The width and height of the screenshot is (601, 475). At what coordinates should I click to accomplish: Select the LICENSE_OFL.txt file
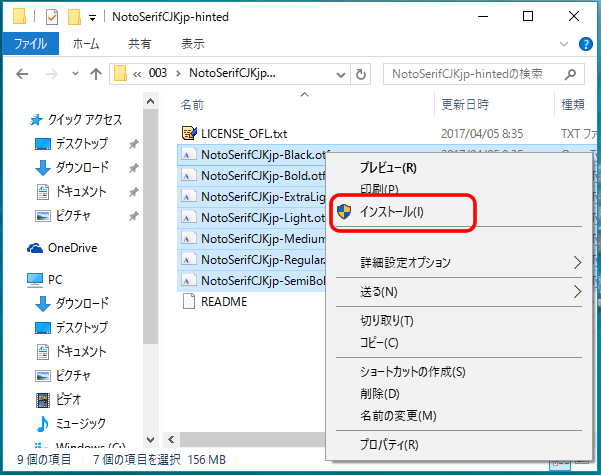(x=244, y=133)
